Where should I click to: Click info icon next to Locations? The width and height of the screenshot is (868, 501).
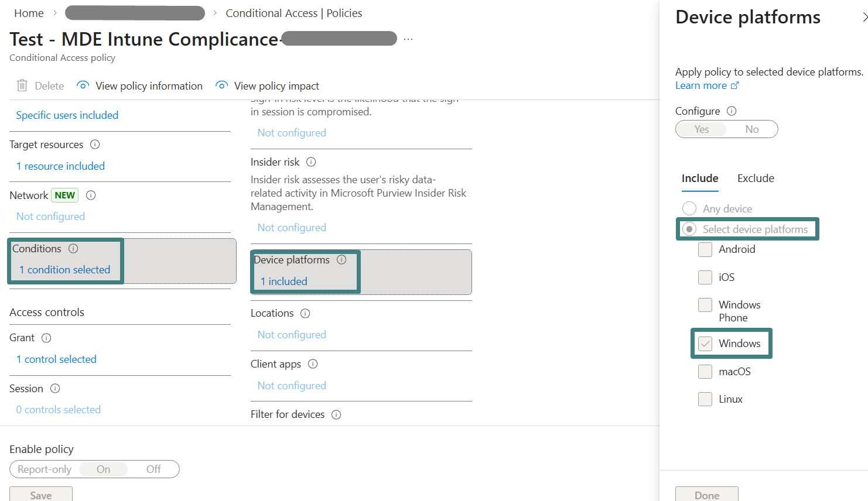[x=305, y=314]
